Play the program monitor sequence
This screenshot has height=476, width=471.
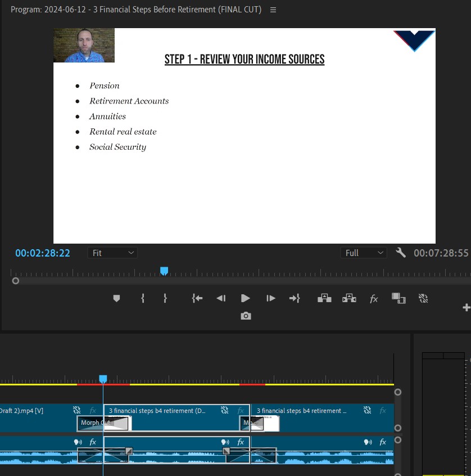click(x=245, y=298)
